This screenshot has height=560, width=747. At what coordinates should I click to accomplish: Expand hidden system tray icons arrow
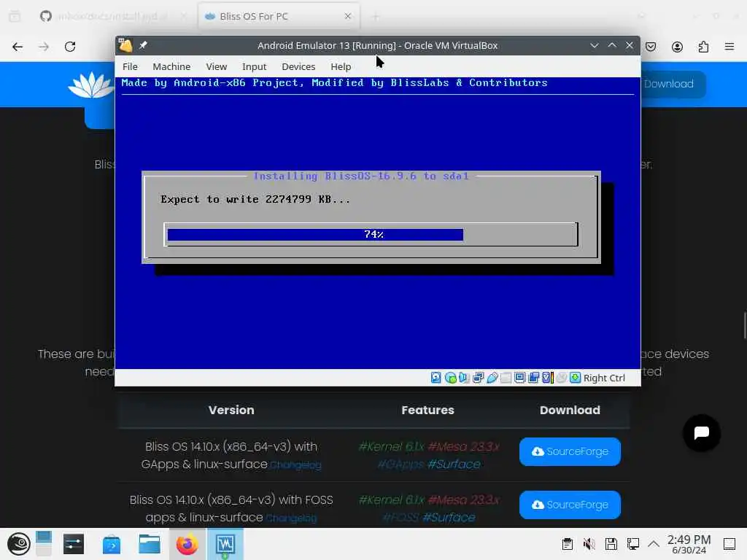(x=654, y=544)
